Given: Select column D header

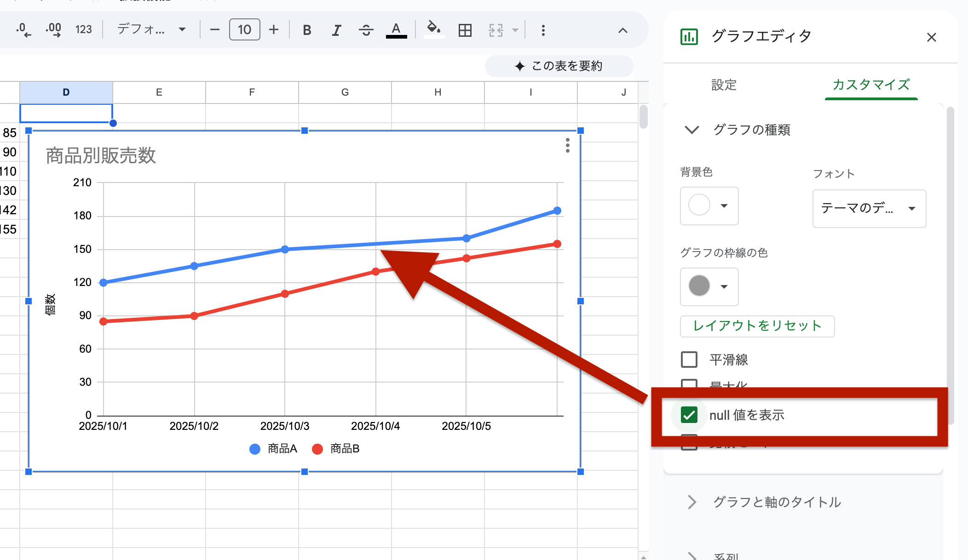Looking at the screenshot, I should tap(66, 92).
